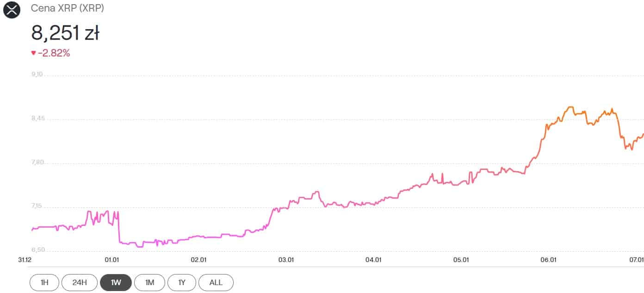Switch chart to the 24H range
This screenshot has height=293, width=644.
(79, 282)
